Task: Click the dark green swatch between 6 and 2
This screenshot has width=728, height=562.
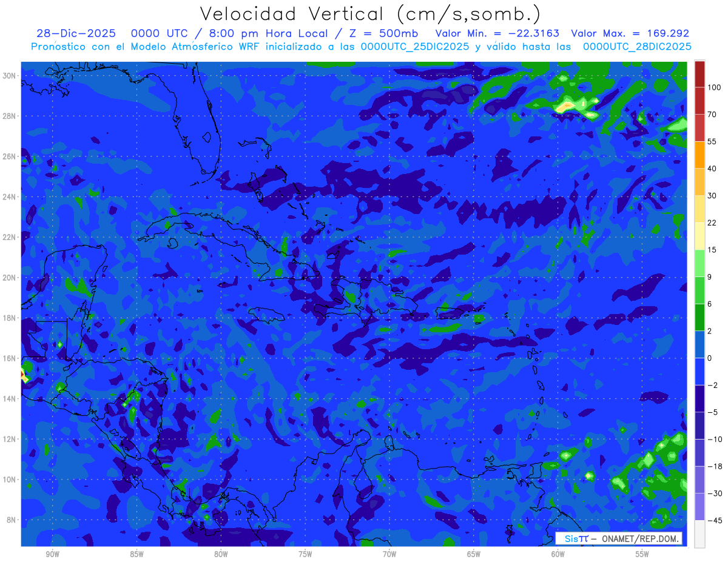Action: tap(699, 317)
